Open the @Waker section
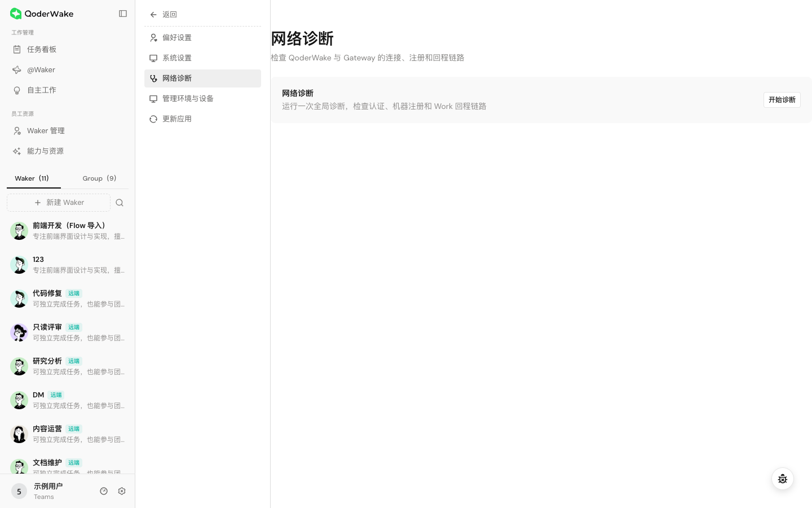 pyautogui.click(x=68, y=70)
